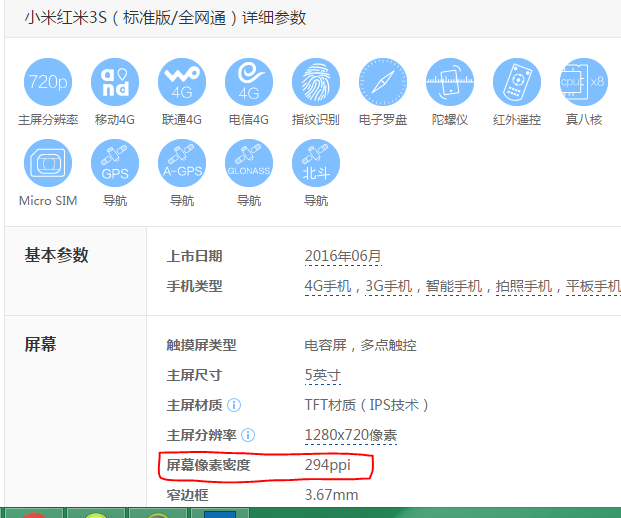Click the 联通4G label
Viewport: 621px width, 518px height.
[182, 120]
